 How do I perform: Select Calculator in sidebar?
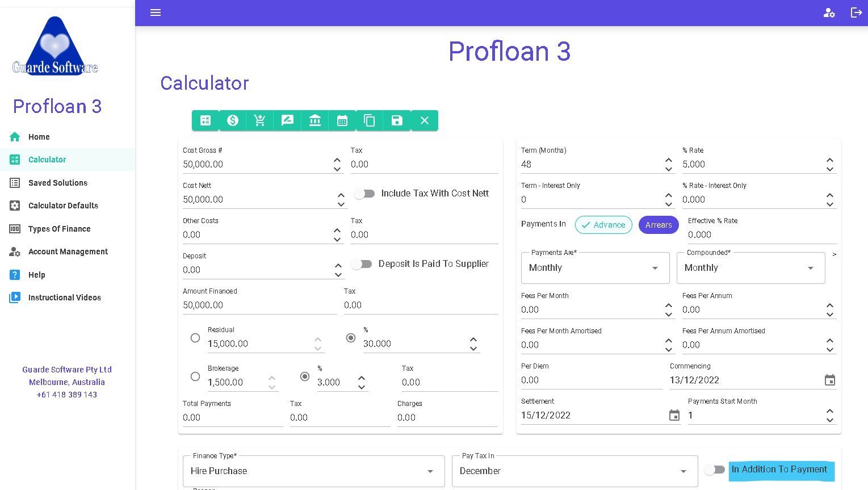tap(68, 160)
